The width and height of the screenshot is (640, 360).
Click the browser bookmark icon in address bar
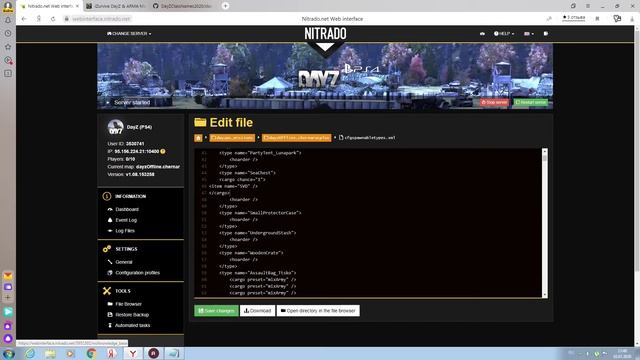(597, 18)
